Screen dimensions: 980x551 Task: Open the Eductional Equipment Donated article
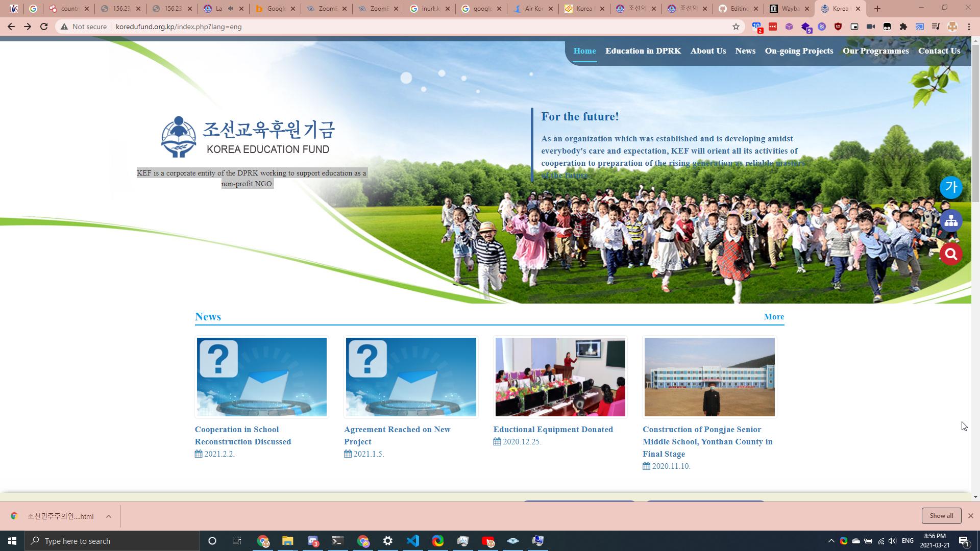[x=553, y=430]
